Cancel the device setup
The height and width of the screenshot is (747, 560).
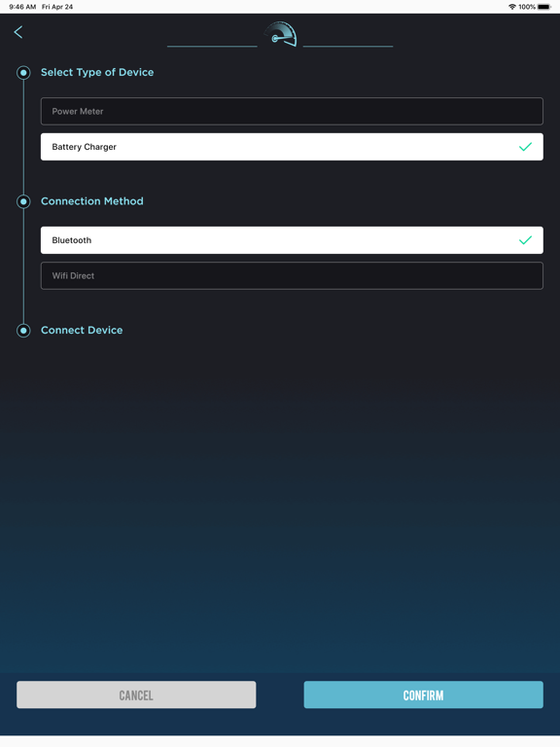click(136, 694)
